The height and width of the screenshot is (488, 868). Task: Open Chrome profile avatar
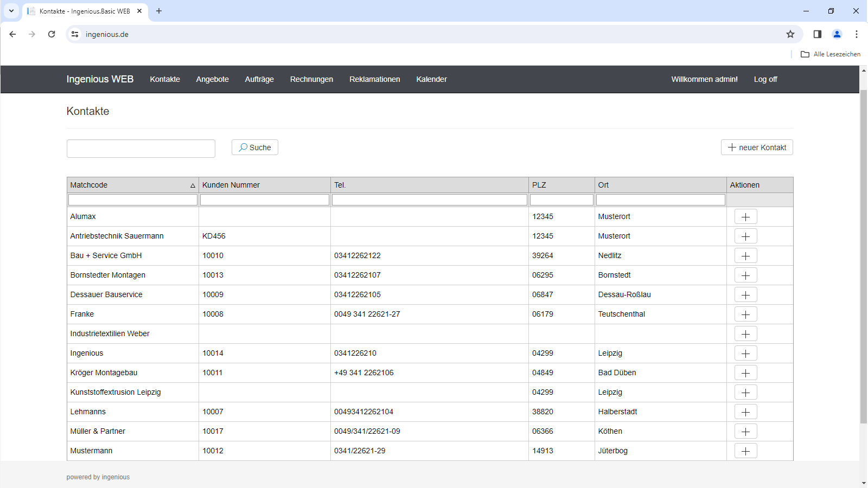(x=837, y=34)
